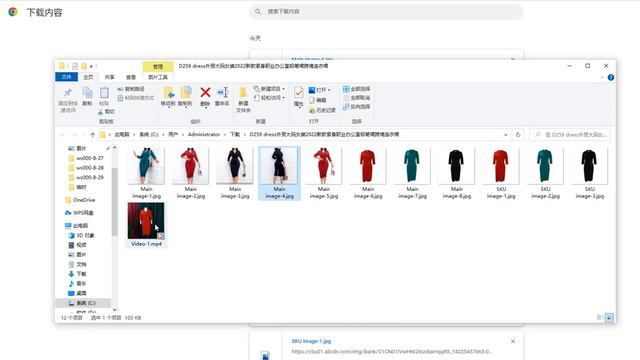
Task: Select OneDrive in the navigation pane
Action: [80, 200]
